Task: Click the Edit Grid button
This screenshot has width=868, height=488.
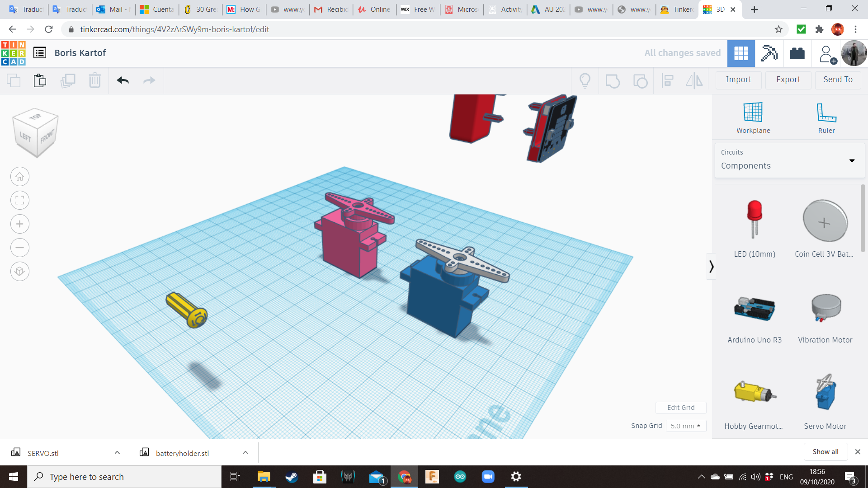Action: pos(680,408)
